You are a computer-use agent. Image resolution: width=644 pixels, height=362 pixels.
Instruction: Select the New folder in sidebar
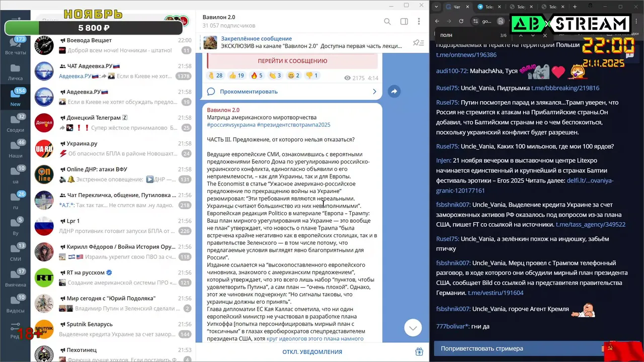click(x=15, y=98)
